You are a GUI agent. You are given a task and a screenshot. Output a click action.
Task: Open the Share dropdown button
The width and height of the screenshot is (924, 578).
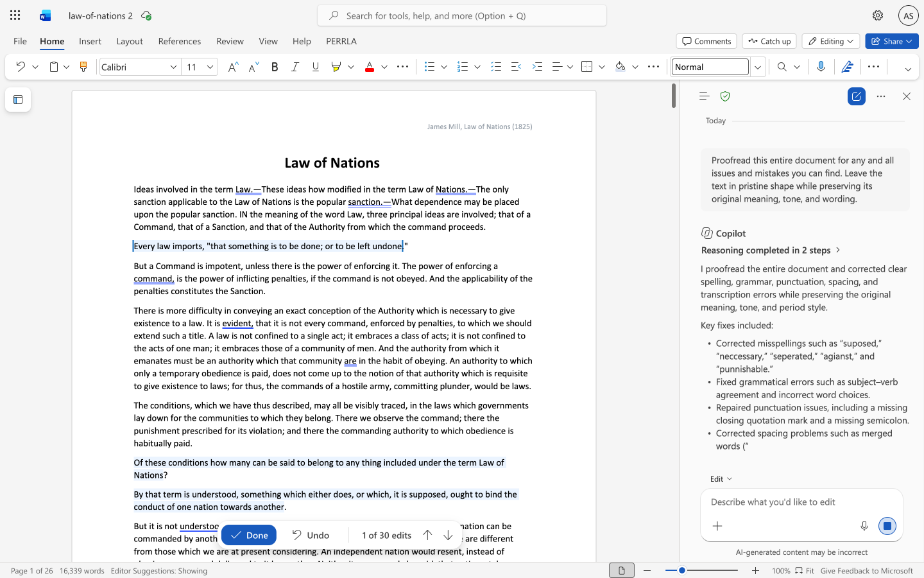(892, 41)
